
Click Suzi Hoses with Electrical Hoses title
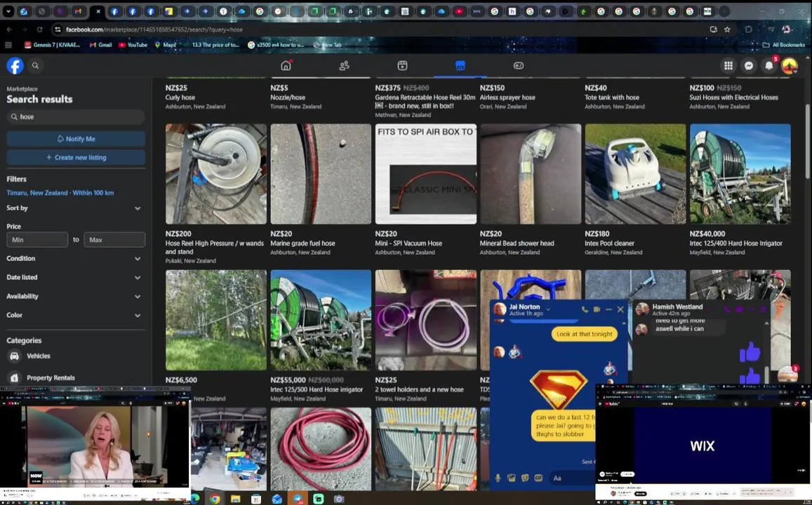pos(733,97)
